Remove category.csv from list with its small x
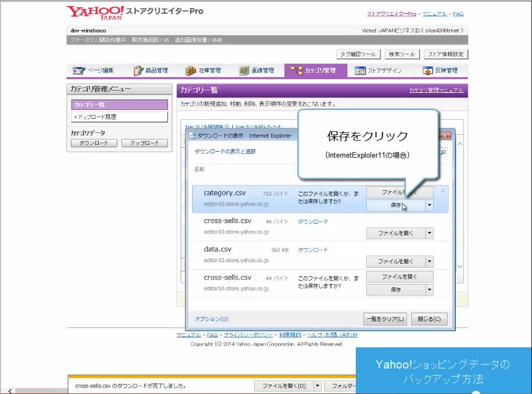The width and height of the screenshot is (532, 394). 443,191
